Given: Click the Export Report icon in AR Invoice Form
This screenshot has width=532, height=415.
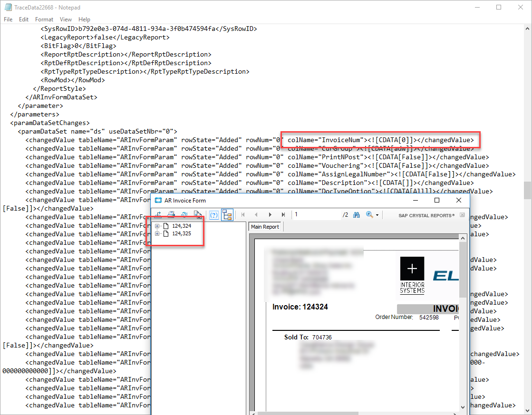Looking at the screenshot, I should [158, 215].
